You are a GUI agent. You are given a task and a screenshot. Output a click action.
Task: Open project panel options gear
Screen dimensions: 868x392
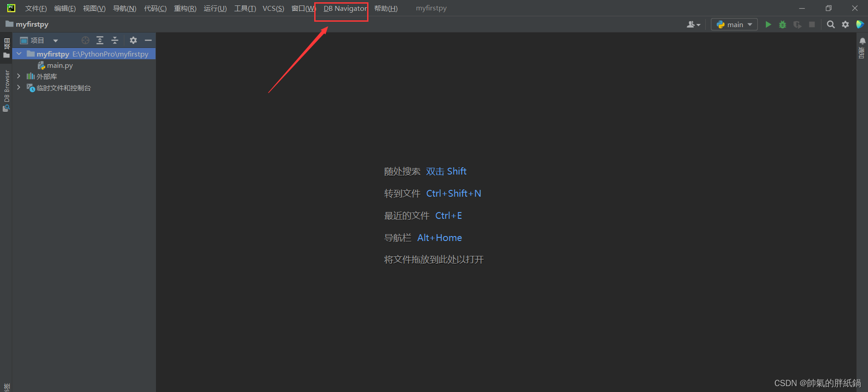click(x=133, y=40)
